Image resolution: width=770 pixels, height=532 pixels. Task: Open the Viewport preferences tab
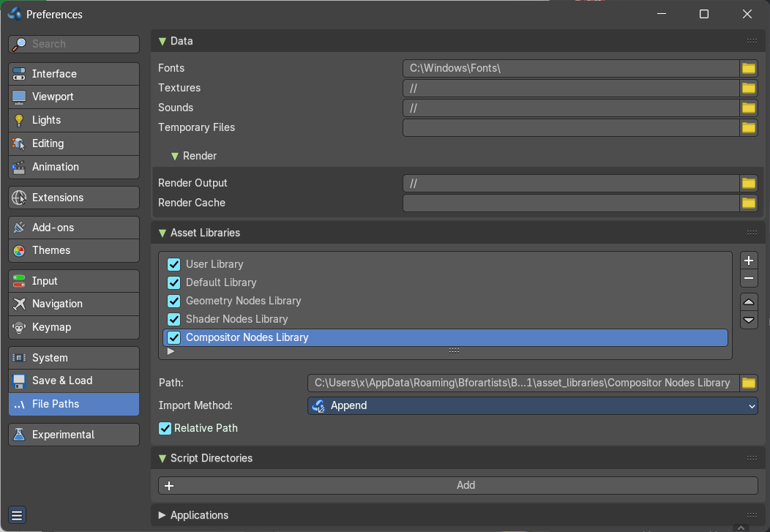(74, 97)
